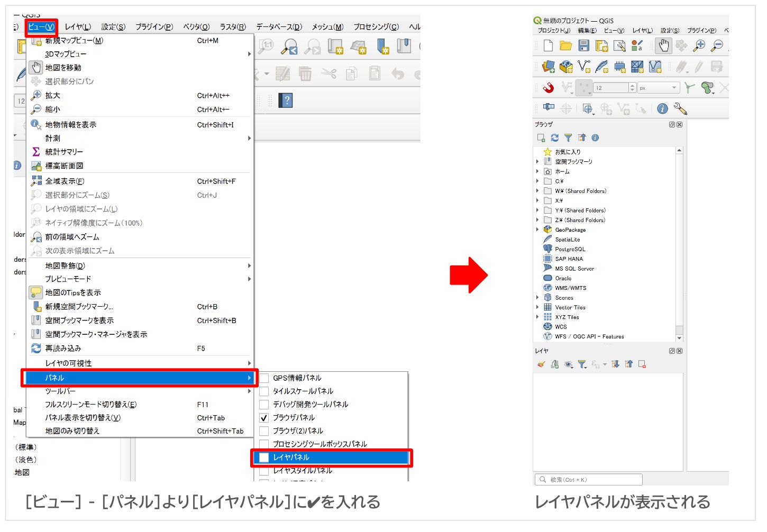
Task: Enable snapping with the red magnet icon
Action: click(549, 87)
